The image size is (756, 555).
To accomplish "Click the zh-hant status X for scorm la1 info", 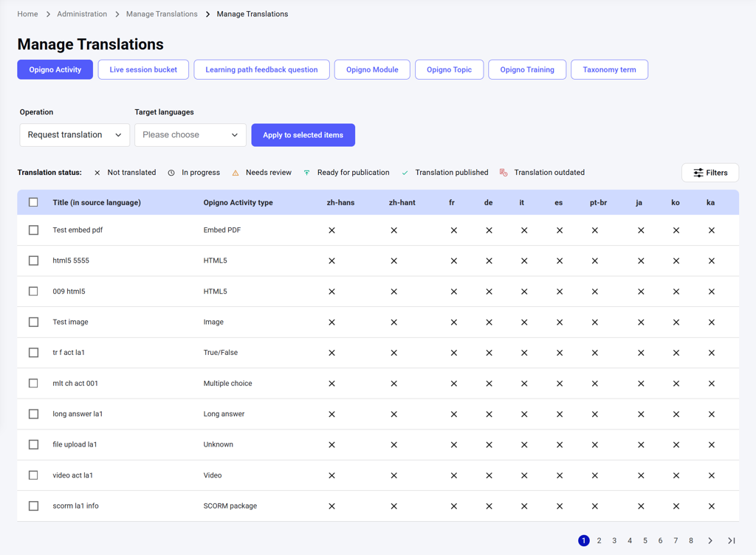I will click(394, 506).
